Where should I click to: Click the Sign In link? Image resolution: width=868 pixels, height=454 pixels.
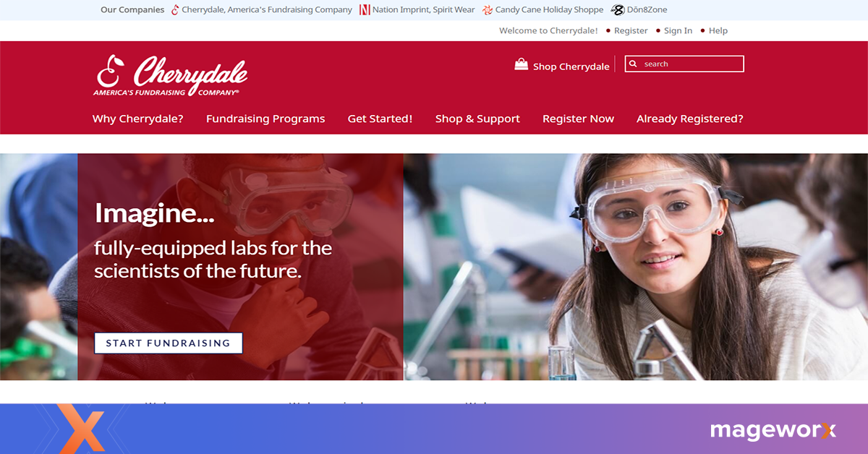678,30
